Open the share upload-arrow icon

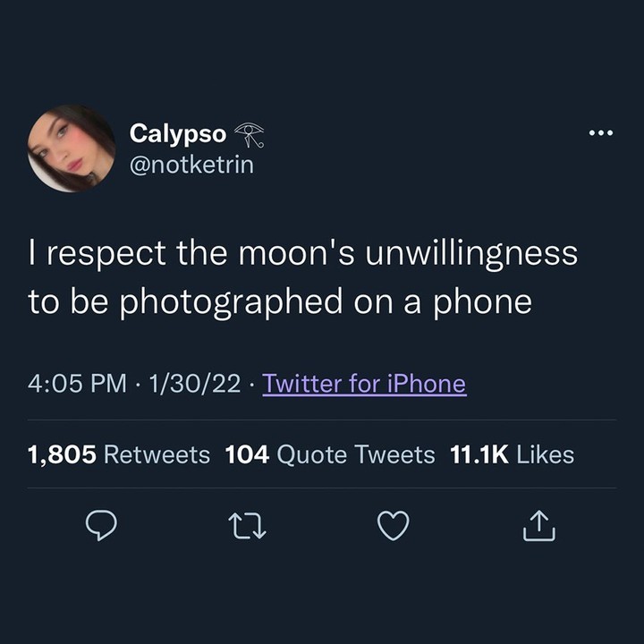pyautogui.click(x=538, y=525)
